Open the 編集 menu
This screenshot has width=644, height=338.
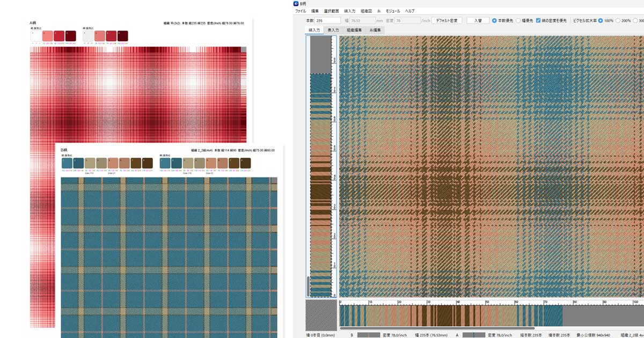[315, 11]
